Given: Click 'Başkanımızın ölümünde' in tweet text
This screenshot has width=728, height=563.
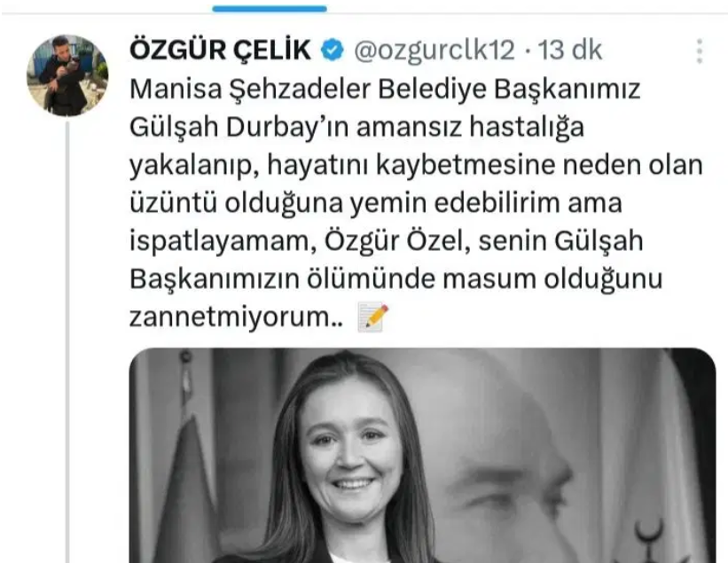Looking at the screenshot, I should [x=282, y=279].
